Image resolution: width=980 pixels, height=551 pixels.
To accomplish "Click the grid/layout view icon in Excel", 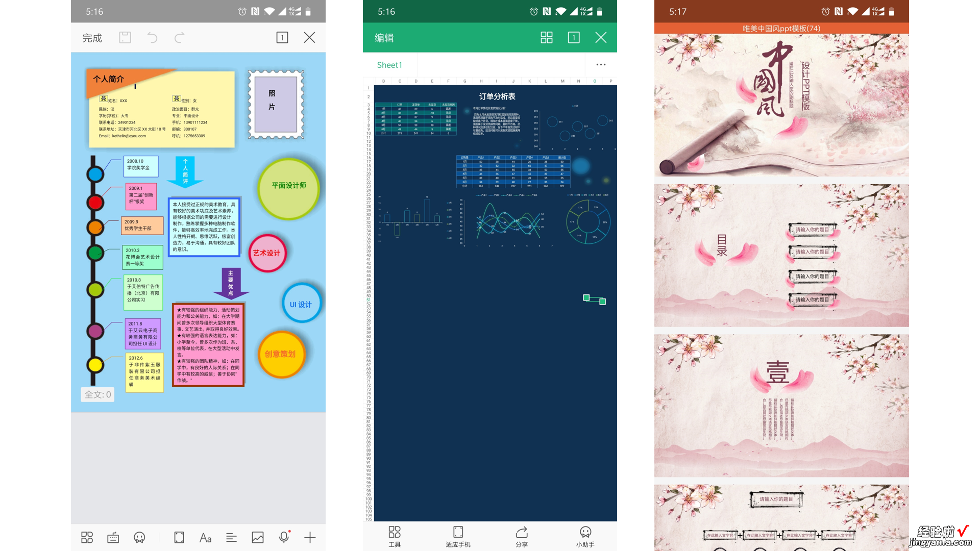I will coord(547,37).
